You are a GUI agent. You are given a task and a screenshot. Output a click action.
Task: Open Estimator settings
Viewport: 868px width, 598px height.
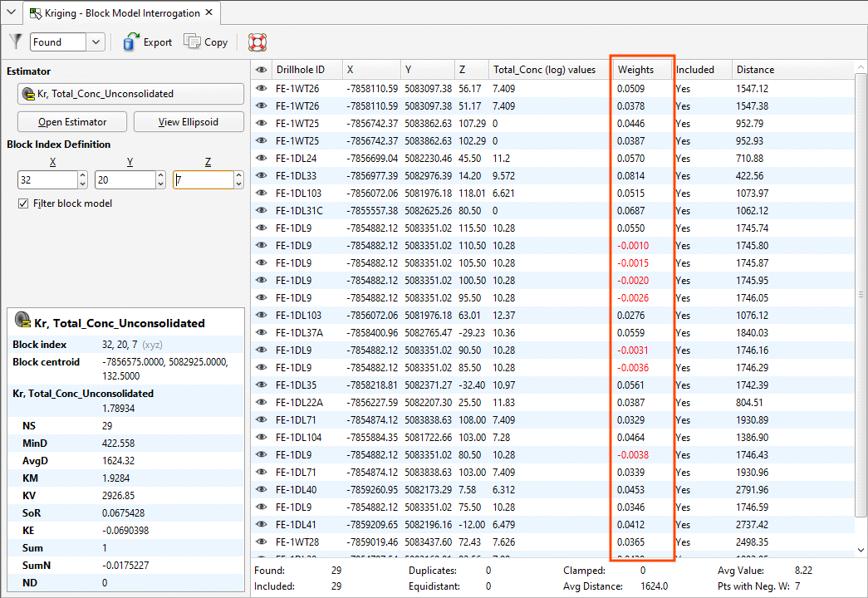pyautogui.click(x=72, y=122)
